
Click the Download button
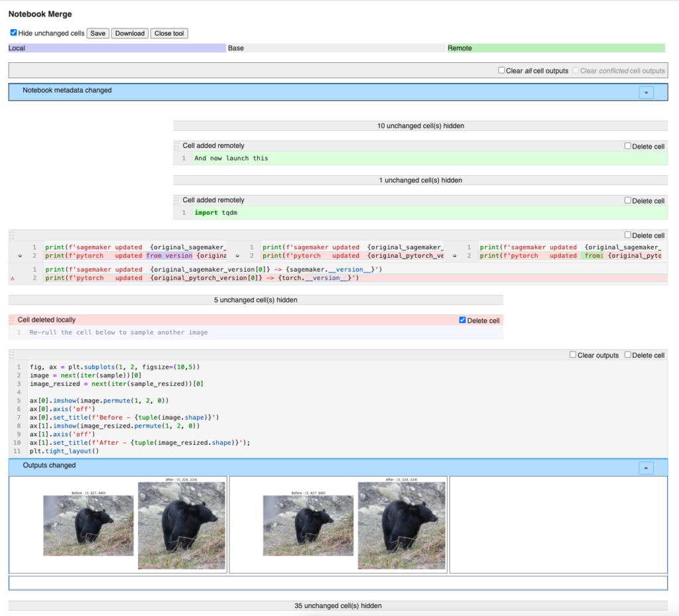tap(129, 32)
